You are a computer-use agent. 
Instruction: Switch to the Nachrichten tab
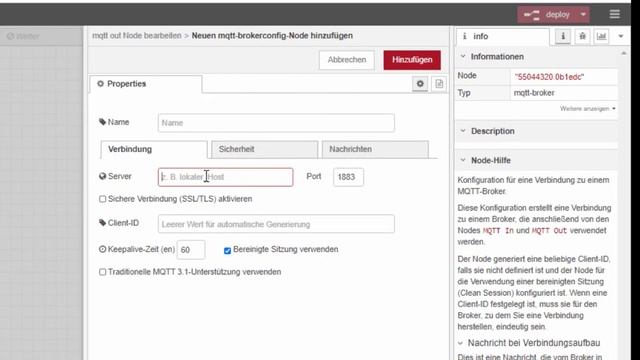click(375, 149)
